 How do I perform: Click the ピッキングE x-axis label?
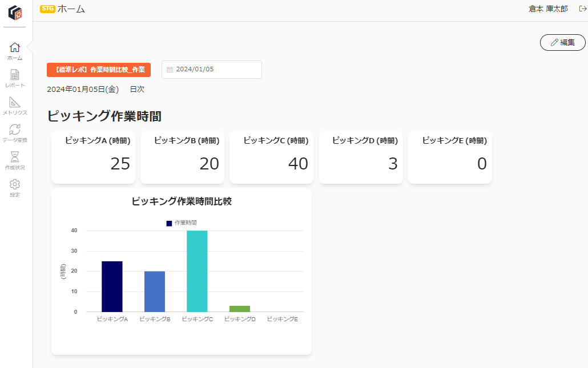coord(283,319)
